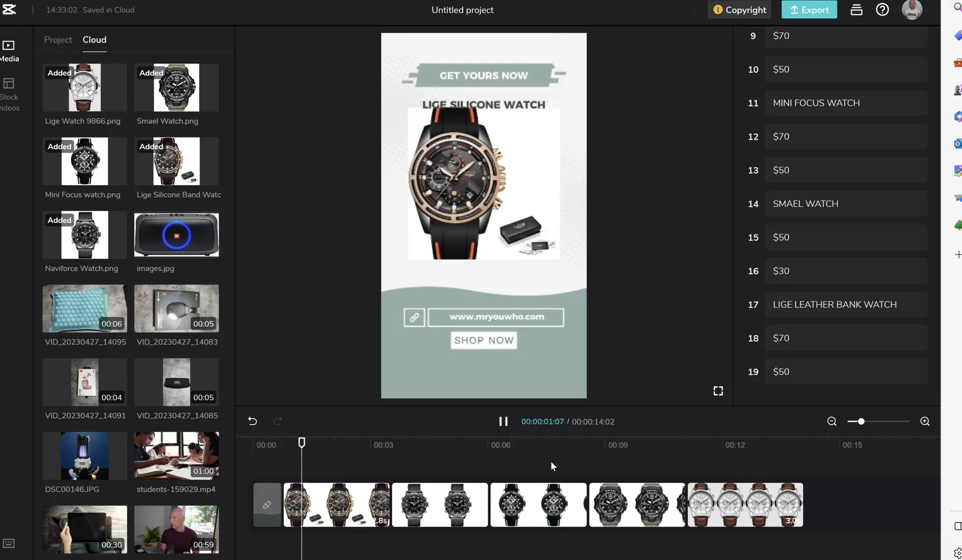This screenshot has height=560, width=962.
Task: Click browser sidebar search icon
Action: [x=958, y=7]
